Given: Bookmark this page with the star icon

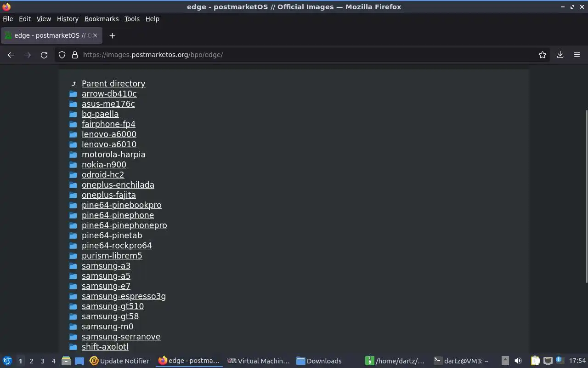Looking at the screenshot, I should [543, 55].
